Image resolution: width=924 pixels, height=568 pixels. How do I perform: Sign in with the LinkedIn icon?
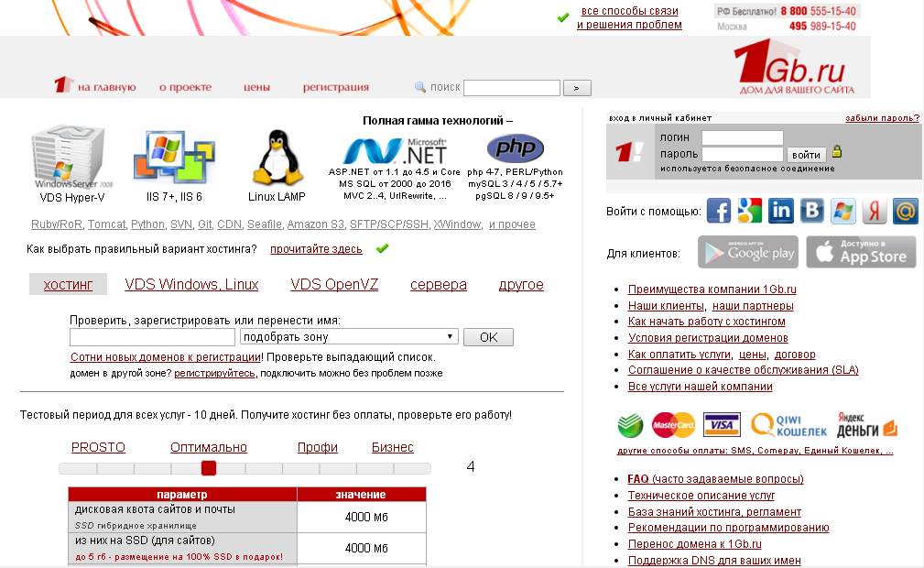[781, 211]
